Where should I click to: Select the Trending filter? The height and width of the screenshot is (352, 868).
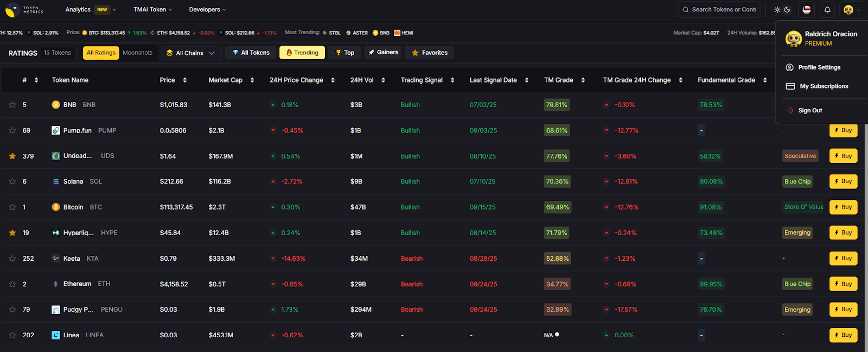coord(302,53)
